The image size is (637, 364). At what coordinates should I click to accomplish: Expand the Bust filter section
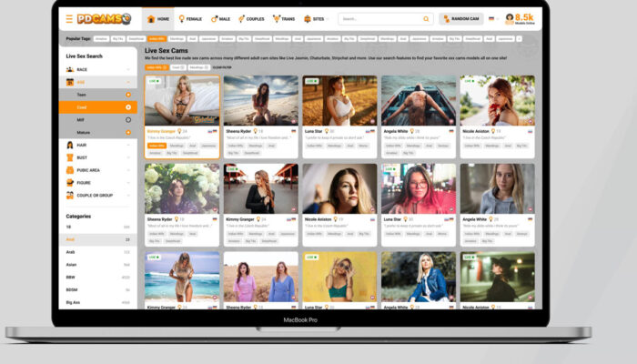[x=98, y=157]
